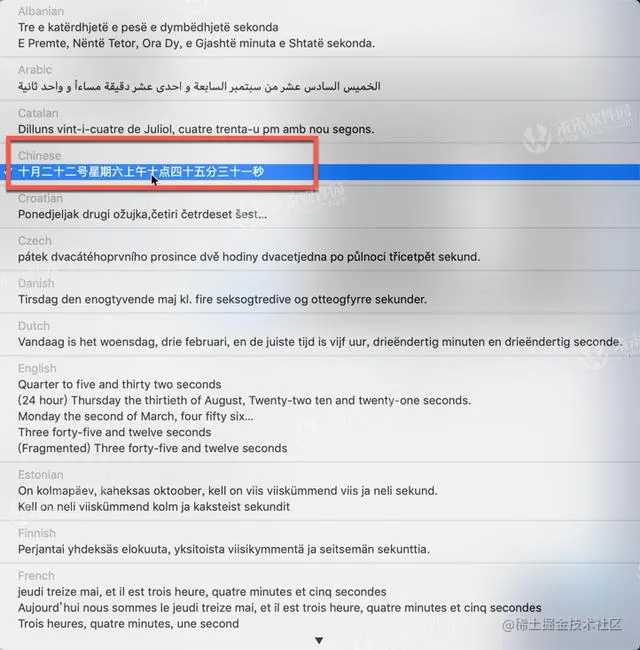Select French 'Trois heures, quatre minutes' entry

[128, 623]
